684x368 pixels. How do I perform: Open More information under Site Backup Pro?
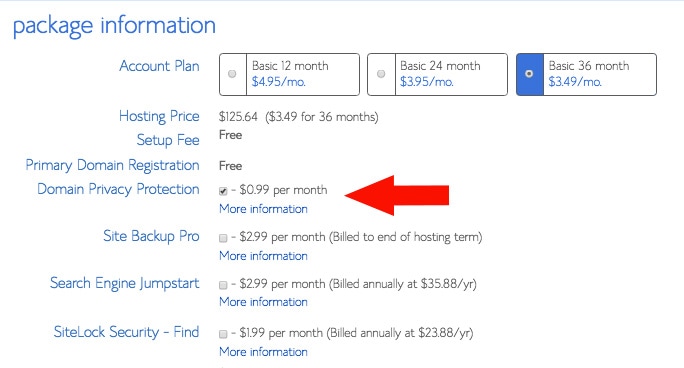tap(263, 256)
